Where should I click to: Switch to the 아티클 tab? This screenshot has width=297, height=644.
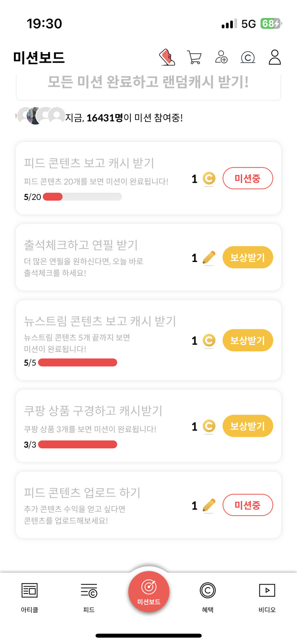coord(30,596)
